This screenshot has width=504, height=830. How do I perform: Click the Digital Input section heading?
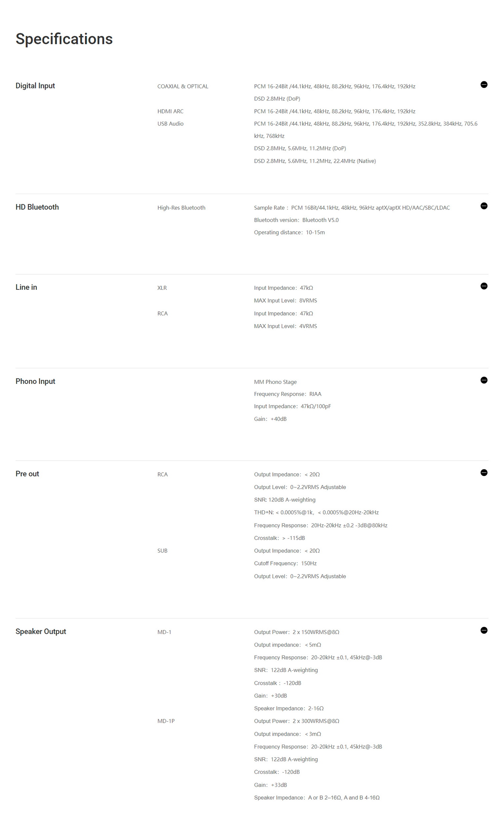coord(35,86)
